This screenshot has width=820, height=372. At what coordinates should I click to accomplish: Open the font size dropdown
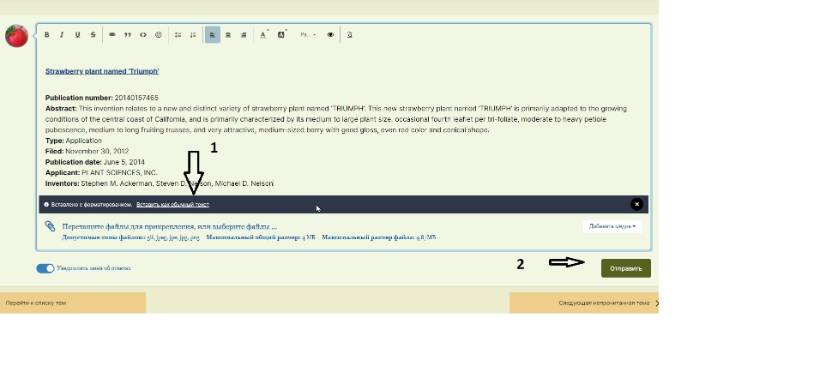(x=308, y=35)
